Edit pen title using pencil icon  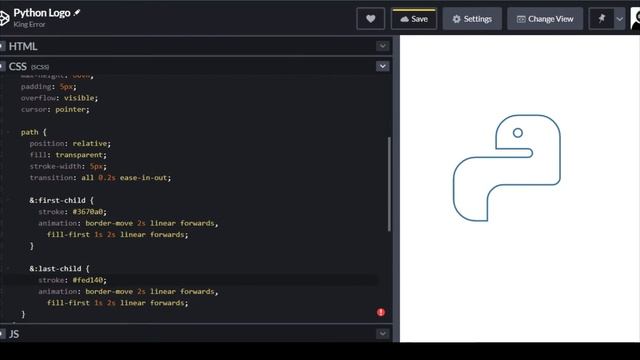pyautogui.click(x=77, y=13)
